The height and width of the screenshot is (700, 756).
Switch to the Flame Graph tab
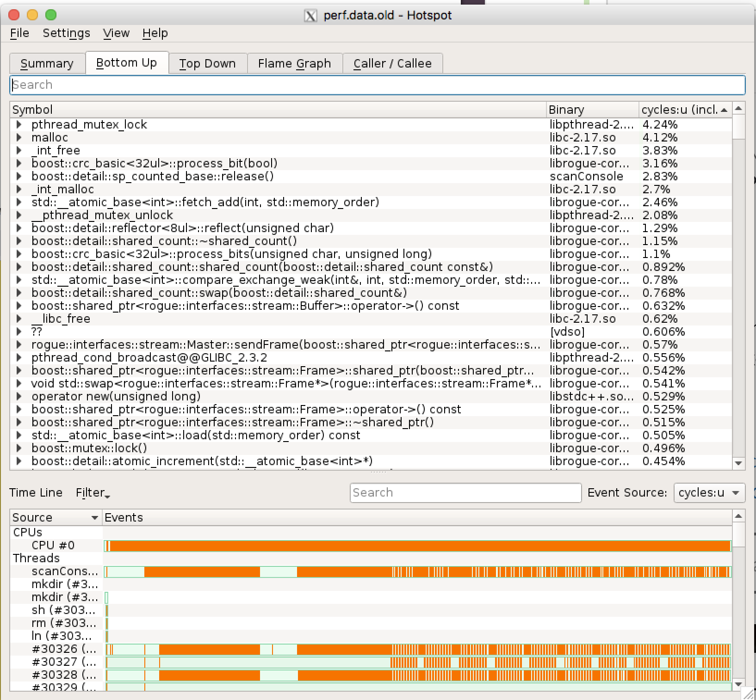[x=294, y=63]
